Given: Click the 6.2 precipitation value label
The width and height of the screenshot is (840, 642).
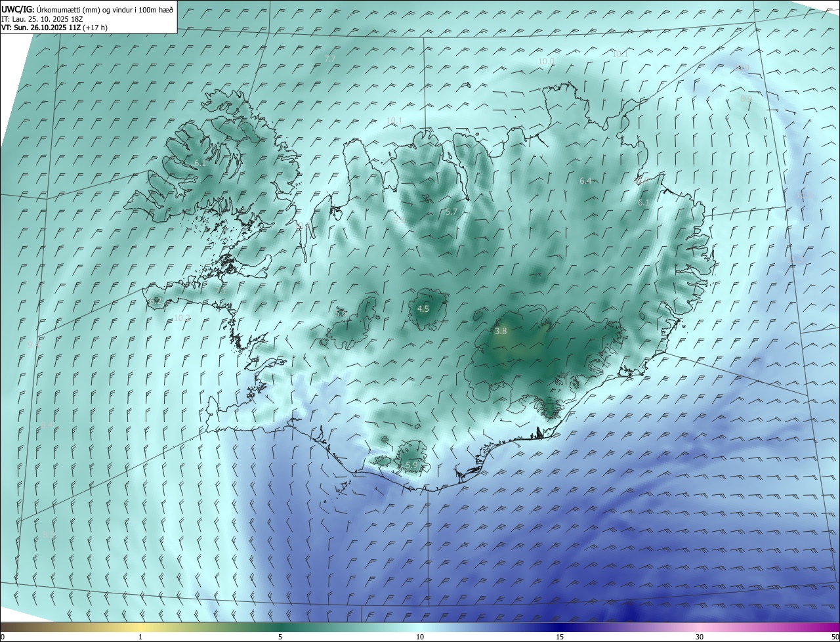Looking at the screenshot, I should pyautogui.click(x=156, y=300).
